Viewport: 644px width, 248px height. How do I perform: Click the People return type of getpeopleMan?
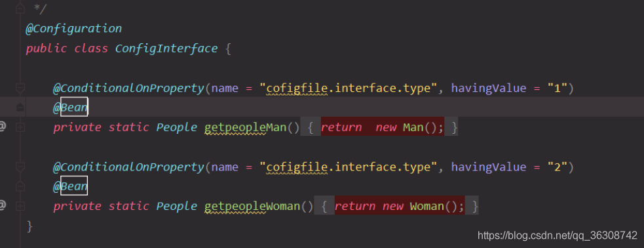177,127
